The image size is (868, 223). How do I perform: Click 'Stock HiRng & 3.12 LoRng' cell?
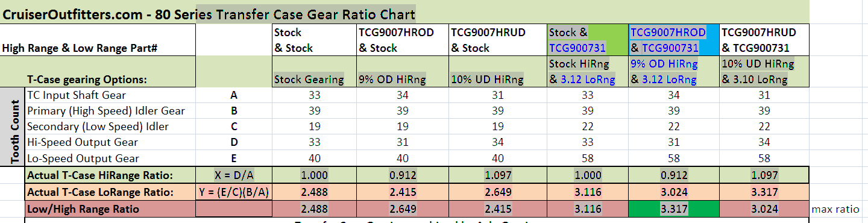coord(588,71)
